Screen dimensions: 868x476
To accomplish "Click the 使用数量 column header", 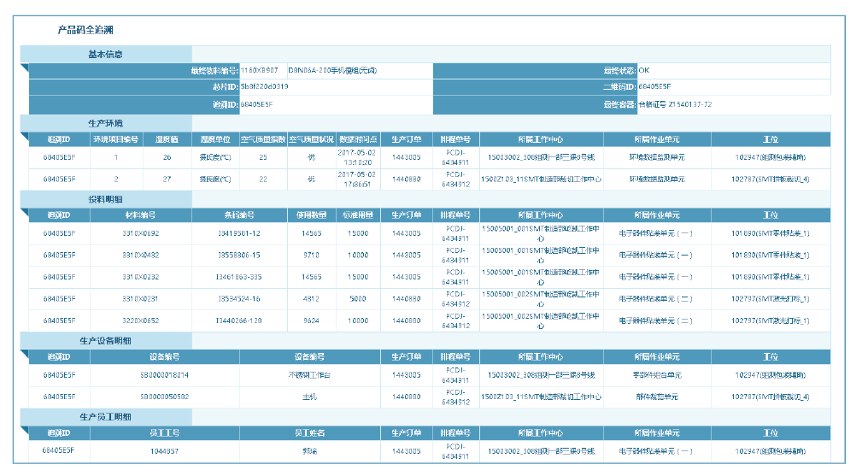I will 312,215.
